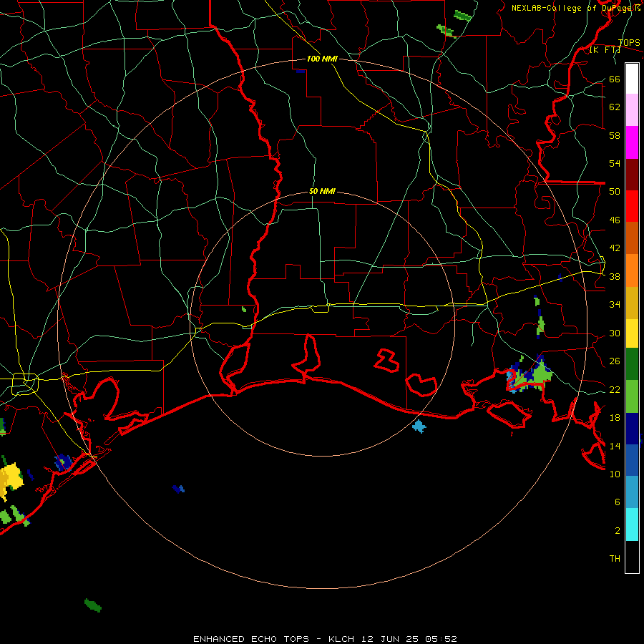Click the 100 NMI range ring label
The width and height of the screenshot is (644, 644).
click(x=322, y=59)
